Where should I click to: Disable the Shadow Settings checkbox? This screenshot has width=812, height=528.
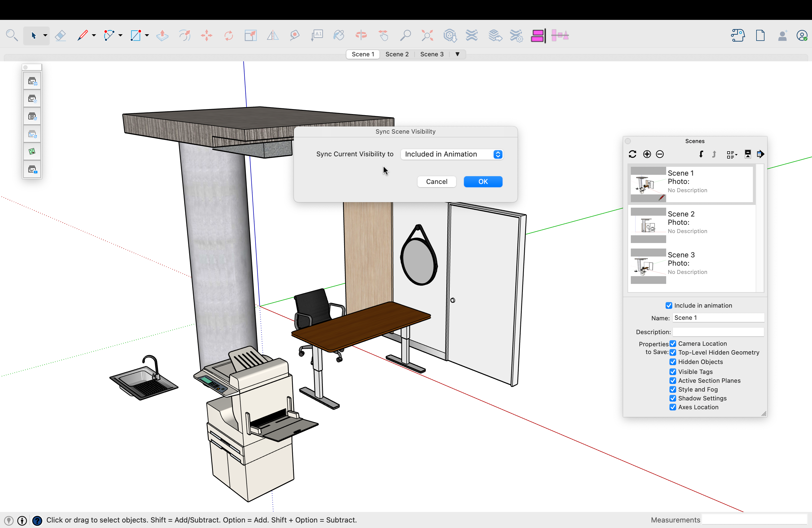pos(673,398)
